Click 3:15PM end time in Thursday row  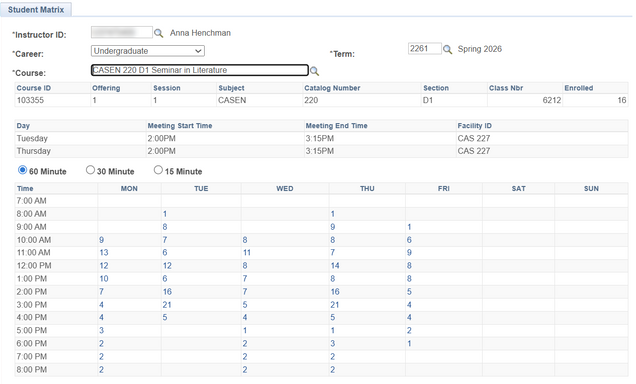click(x=320, y=151)
